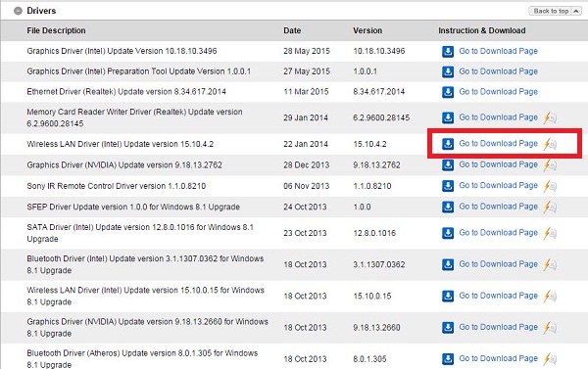588x369 pixels.
Task: Open download page for SFEP Driver Update
Action: (x=499, y=207)
